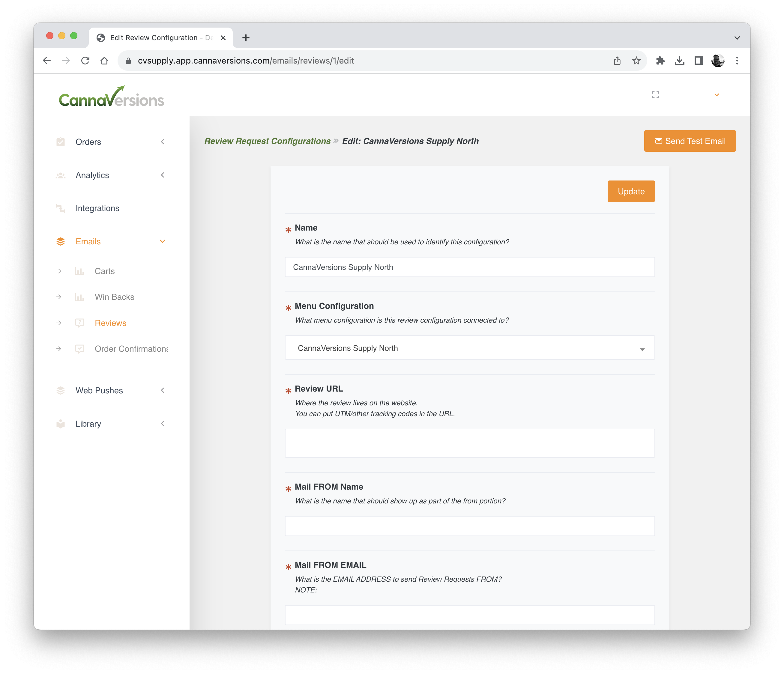Screen dimensions: 784x674
Task: Click the fullscreen toggle icon in header
Action: pyautogui.click(x=655, y=94)
